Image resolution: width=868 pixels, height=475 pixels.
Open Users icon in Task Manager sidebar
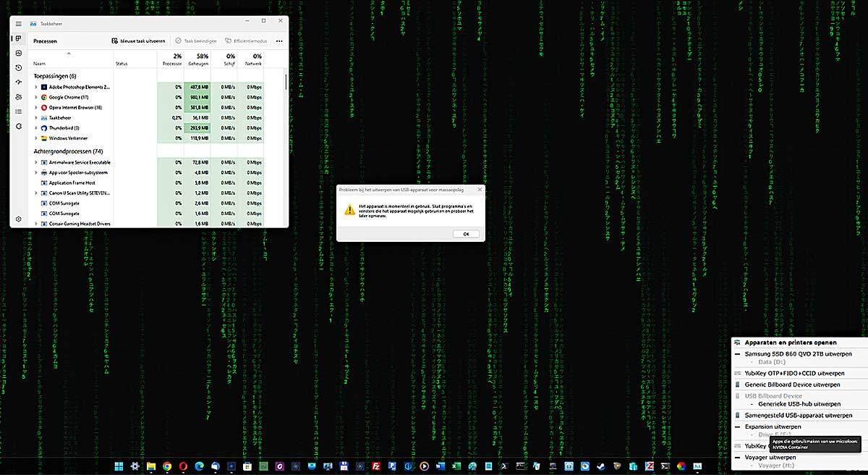18,96
